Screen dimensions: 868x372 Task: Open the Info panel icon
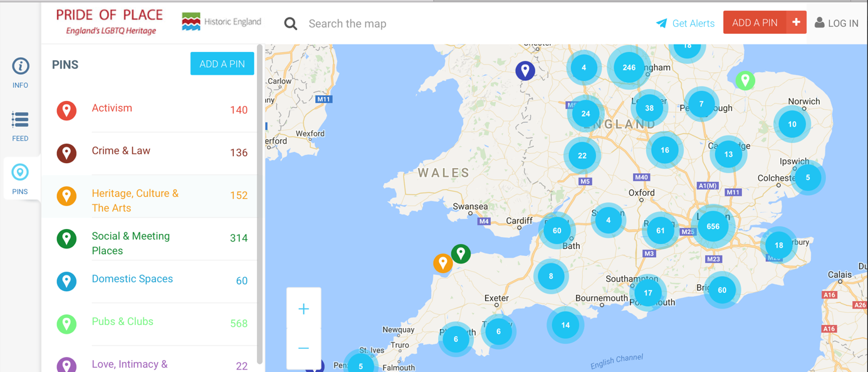[20, 66]
